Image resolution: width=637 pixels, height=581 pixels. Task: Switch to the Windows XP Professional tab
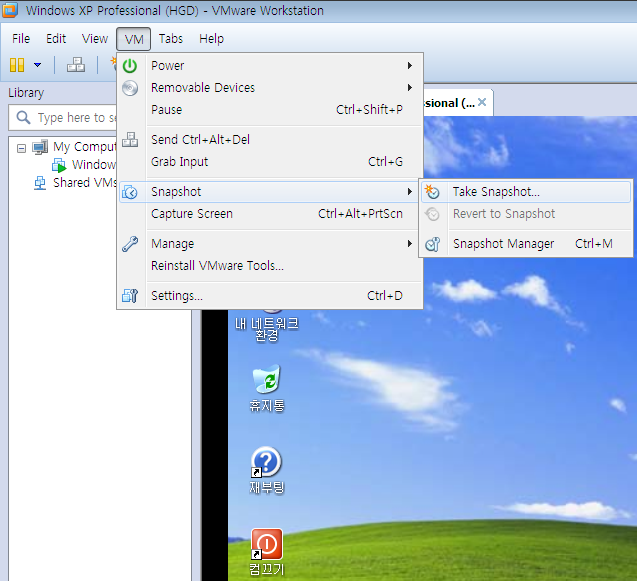point(449,103)
